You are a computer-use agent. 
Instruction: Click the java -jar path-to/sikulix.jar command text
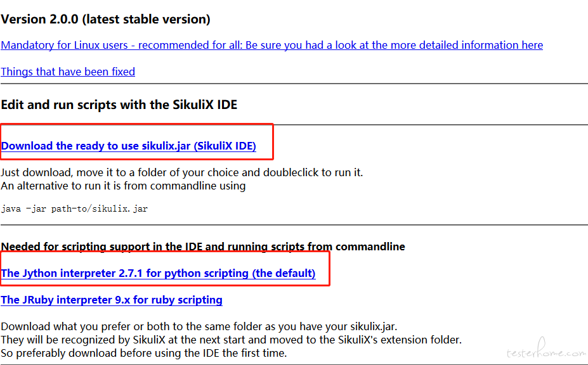pos(74,208)
